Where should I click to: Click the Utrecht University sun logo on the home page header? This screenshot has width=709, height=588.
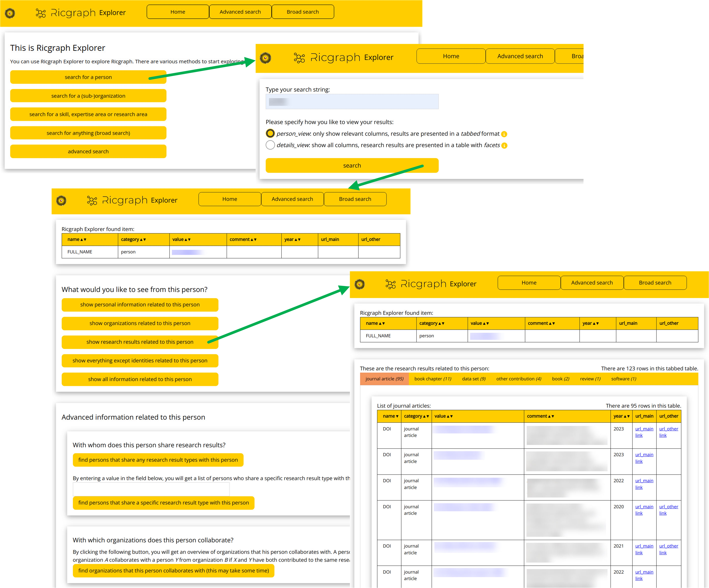tap(10, 13)
